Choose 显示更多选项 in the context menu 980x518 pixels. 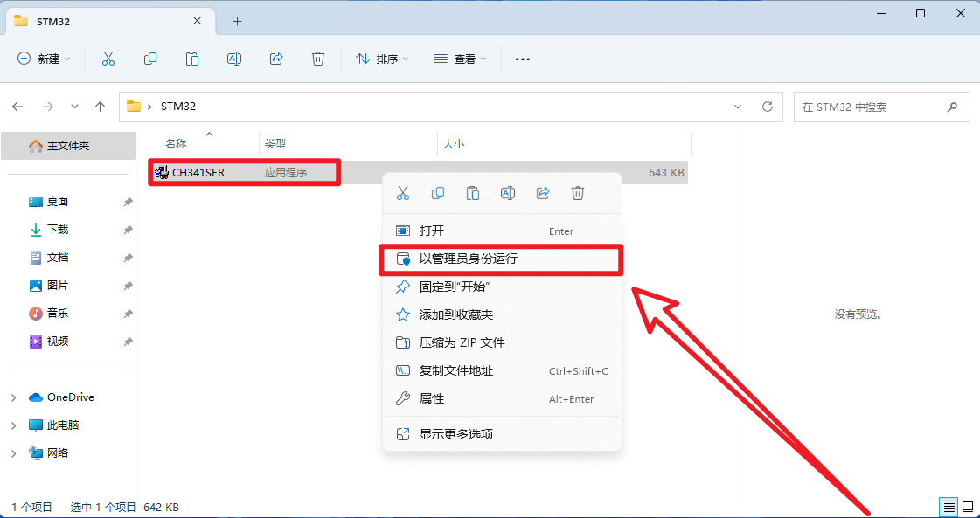point(503,433)
